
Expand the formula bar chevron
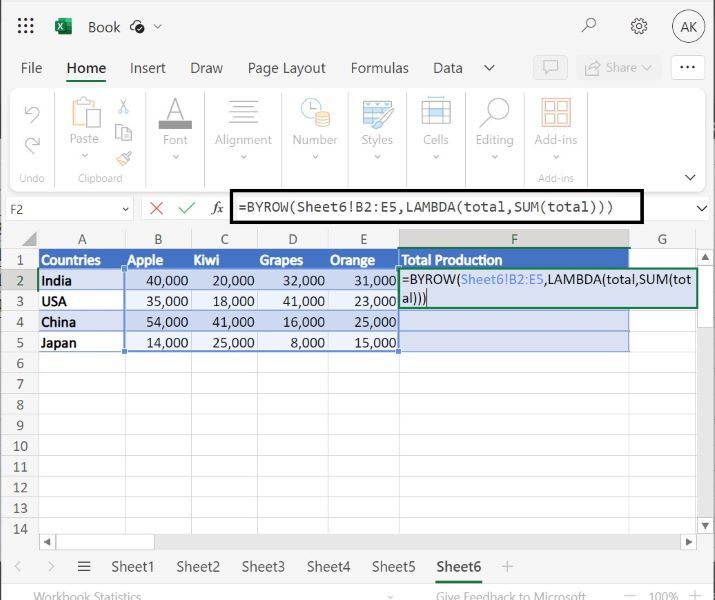tap(701, 208)
